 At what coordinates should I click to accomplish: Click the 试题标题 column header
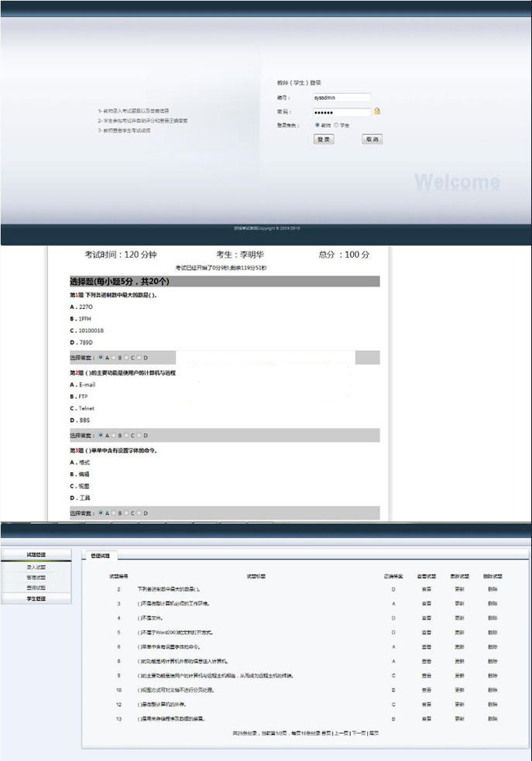pyautogui.click(x=256, y=577)
